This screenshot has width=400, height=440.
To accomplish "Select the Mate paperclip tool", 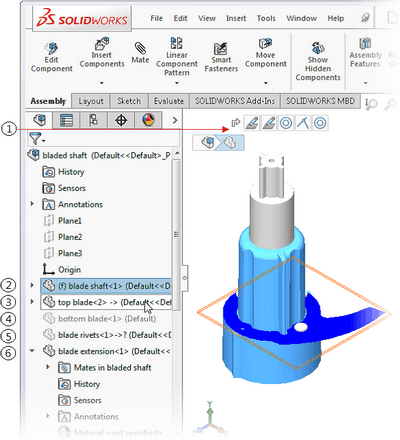I will click(140, 48).
